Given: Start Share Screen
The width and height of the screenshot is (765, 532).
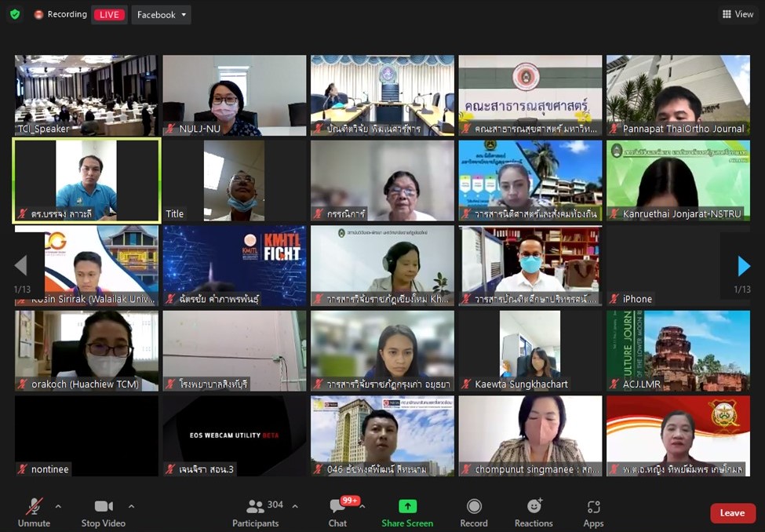Looking at the screenshot, I should coord(407,512).
